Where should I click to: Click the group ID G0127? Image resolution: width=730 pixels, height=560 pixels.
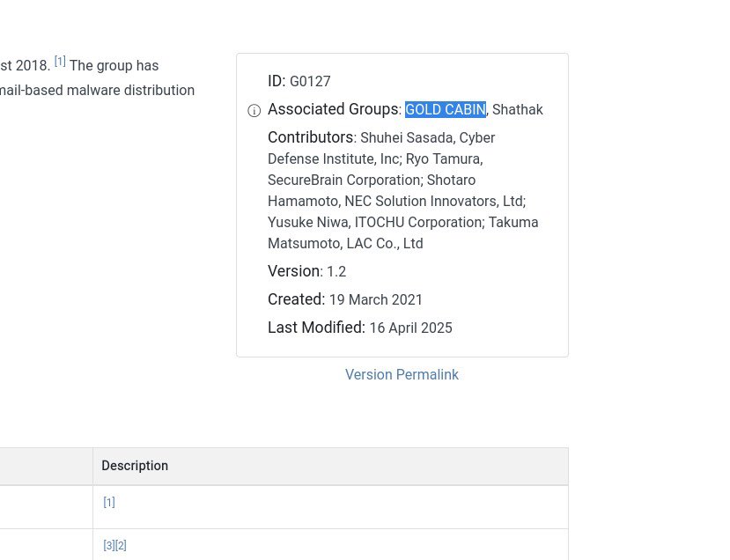click(x=310, y=82)
